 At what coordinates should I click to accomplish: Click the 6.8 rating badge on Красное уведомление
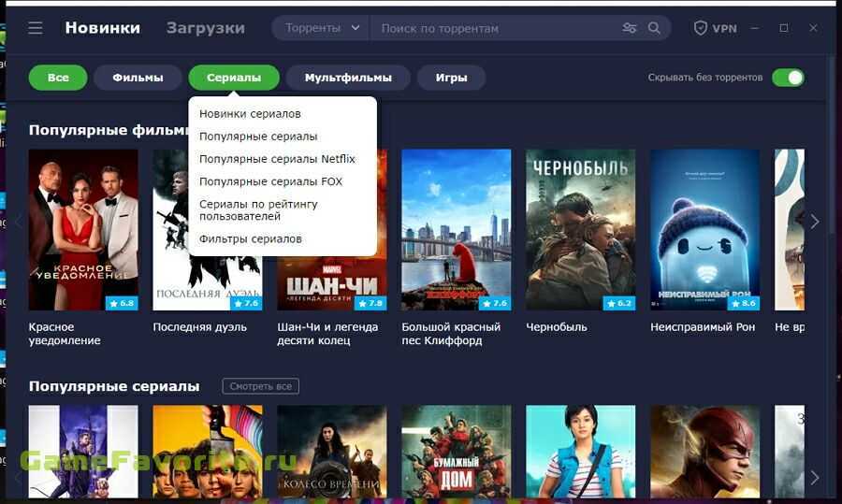click(122, 303)
